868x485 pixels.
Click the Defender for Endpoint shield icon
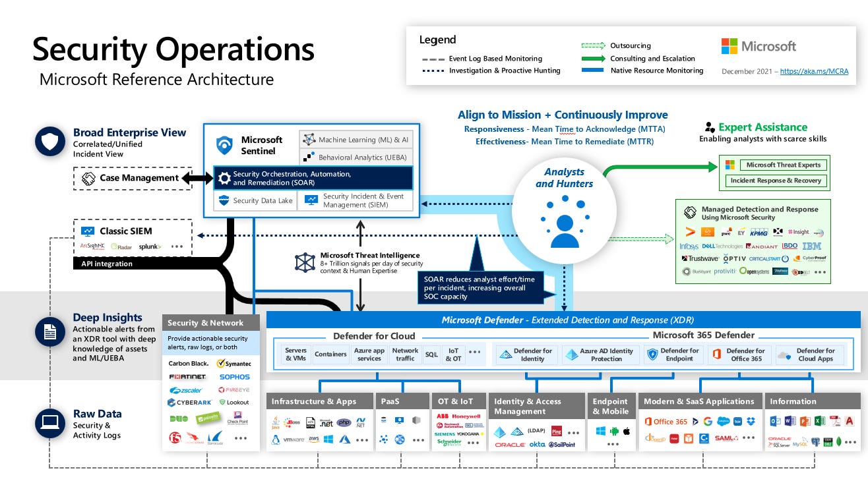tap(652, 354)
